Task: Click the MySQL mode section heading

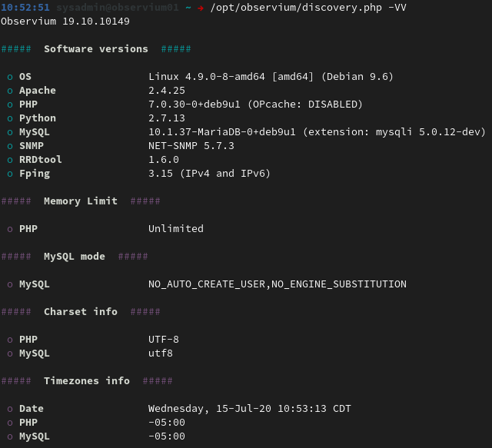Action: tap(75, 257)
